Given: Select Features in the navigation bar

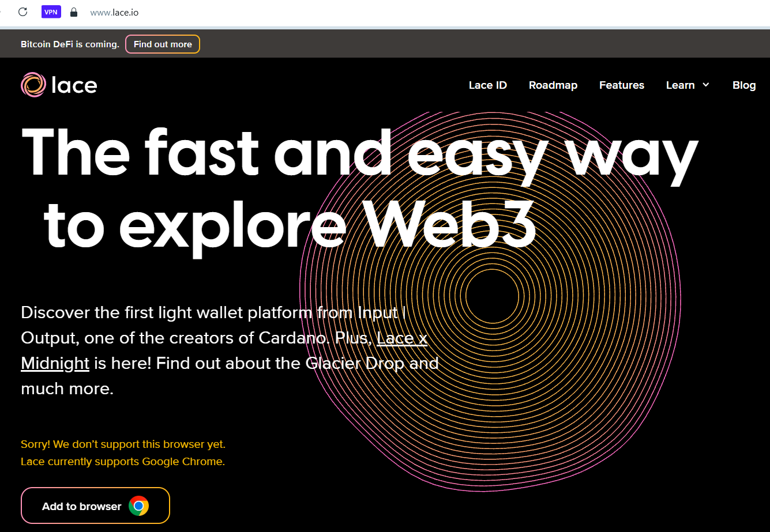Looking at the screenshot, I should tap(621, 85).
